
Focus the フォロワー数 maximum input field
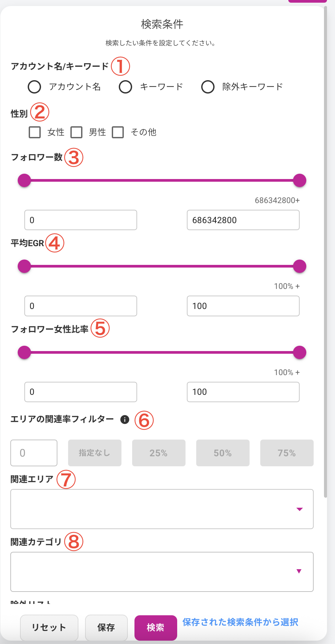pos(243,220)
